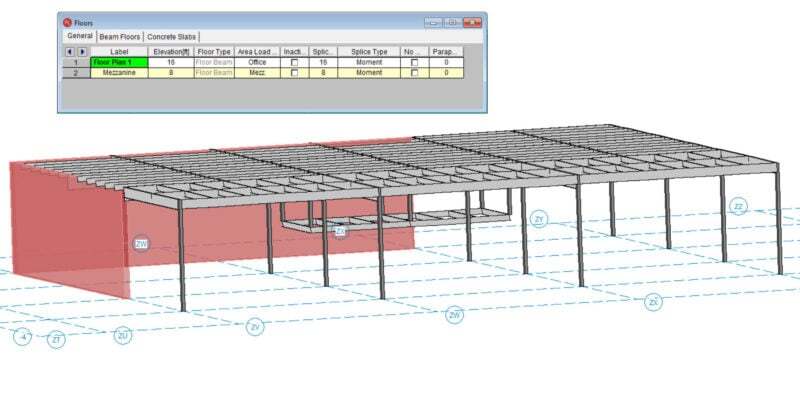Select the ZY grid line bubble
The height and width of the screenshot is (418, 800).
point(539,219)
